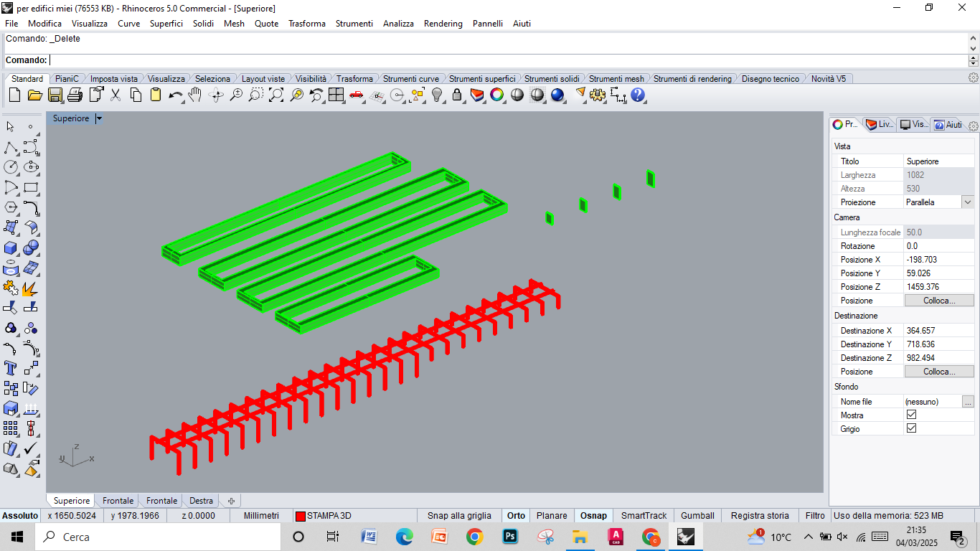The height and width of the screenshot is (551, 980).
Task: Open Options with the gear icon
Action: (598, 95)
